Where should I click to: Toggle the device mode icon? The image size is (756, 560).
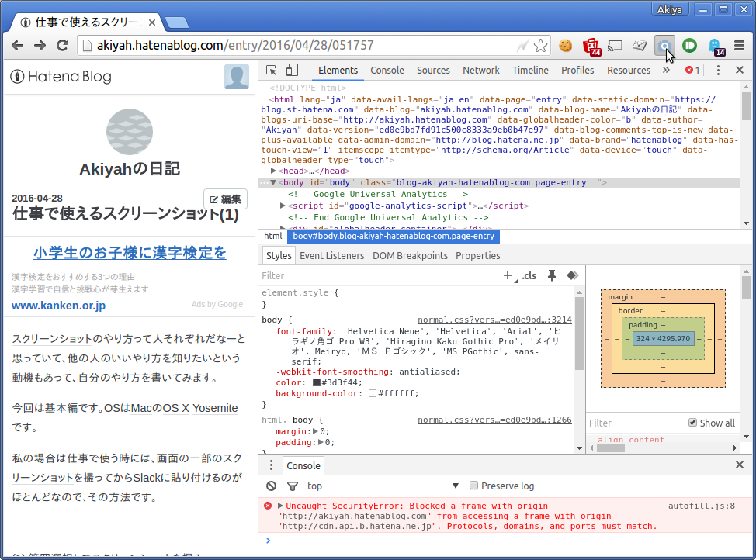tap(292, 71)
